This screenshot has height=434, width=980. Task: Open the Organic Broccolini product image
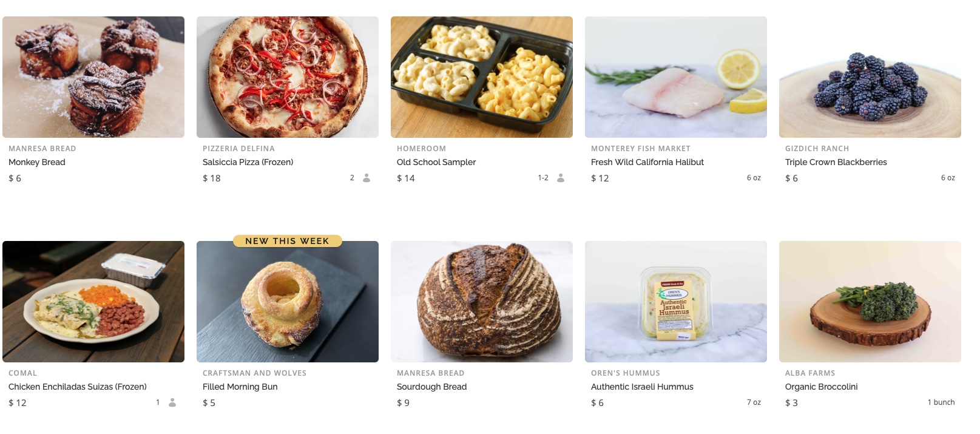tap(870, 302)
